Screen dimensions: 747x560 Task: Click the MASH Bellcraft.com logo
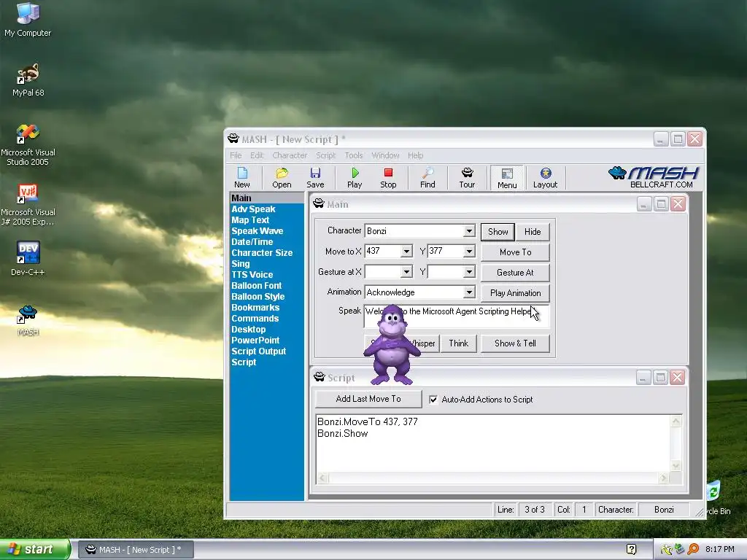pyautogui.click(x=654, y=177)
